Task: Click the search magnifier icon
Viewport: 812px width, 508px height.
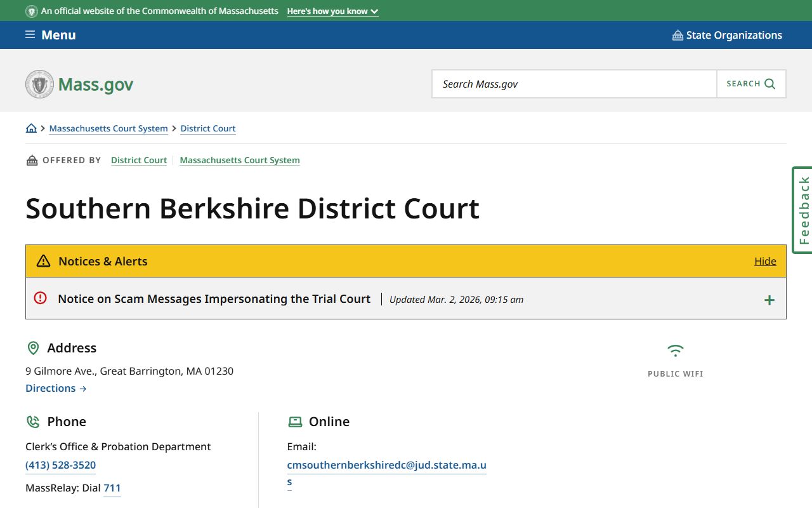Action: coord(770,84)
